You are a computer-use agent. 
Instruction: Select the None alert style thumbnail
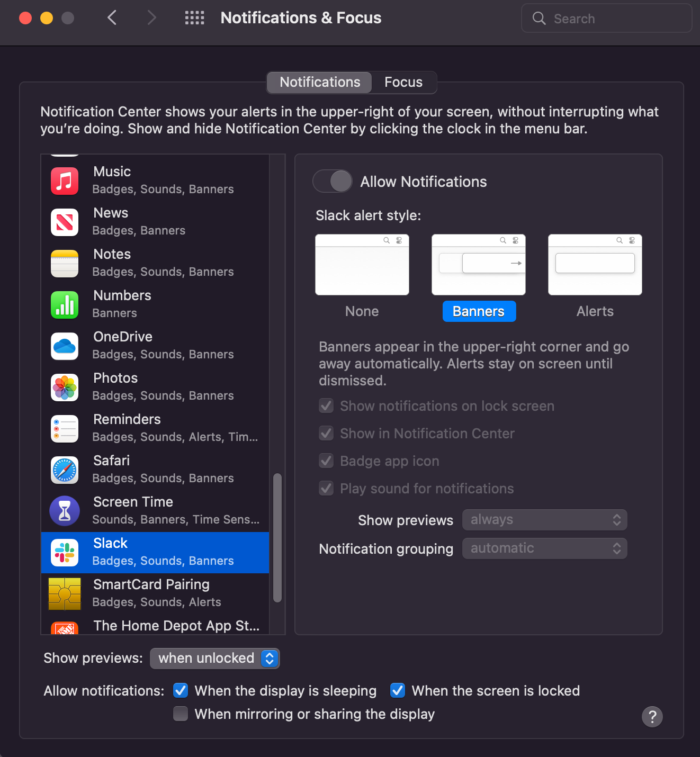(x=362, y=265)
